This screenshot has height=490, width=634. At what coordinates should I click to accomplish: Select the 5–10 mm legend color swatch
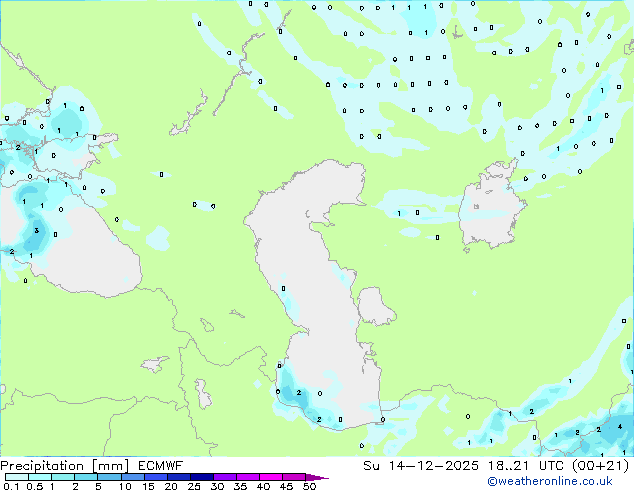pos(109,477)
